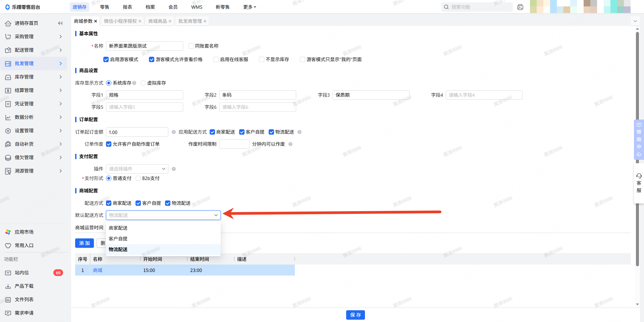Click the 借欠管理 icon
644x322 pixels.
pyautogui.click(x=8, y=157)
